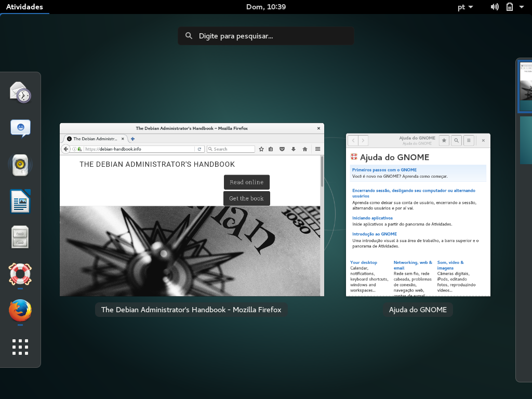Click the Atividades menu button
The height and width of the screenshot is (399, 532).
(x=24, y=7)
